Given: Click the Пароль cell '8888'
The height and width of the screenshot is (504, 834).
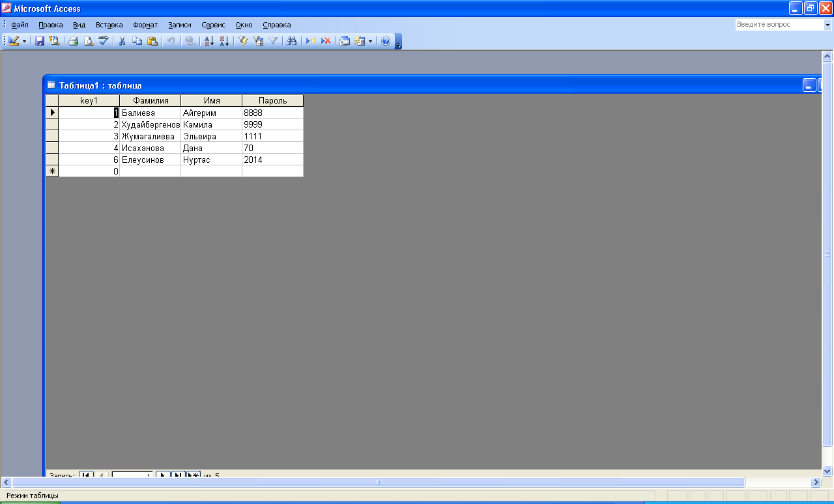Looking at the screenshot, I should tap(272, 113).
